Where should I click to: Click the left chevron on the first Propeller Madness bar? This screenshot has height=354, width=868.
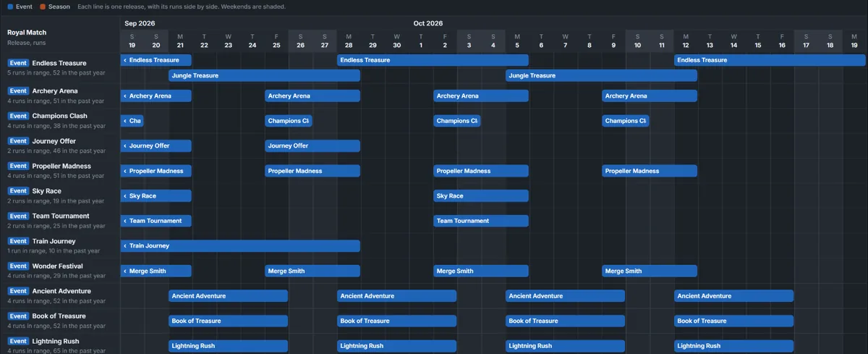click(125, 171)
